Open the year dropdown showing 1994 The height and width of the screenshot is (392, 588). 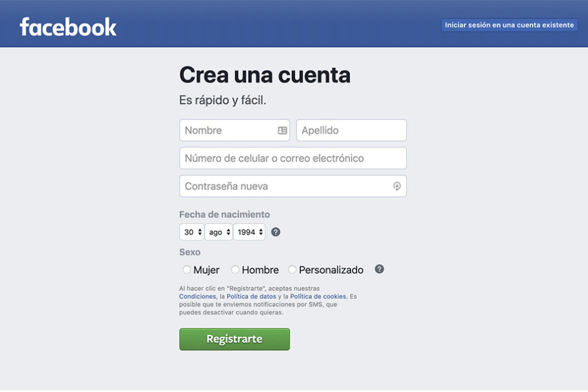coord(249,232)
